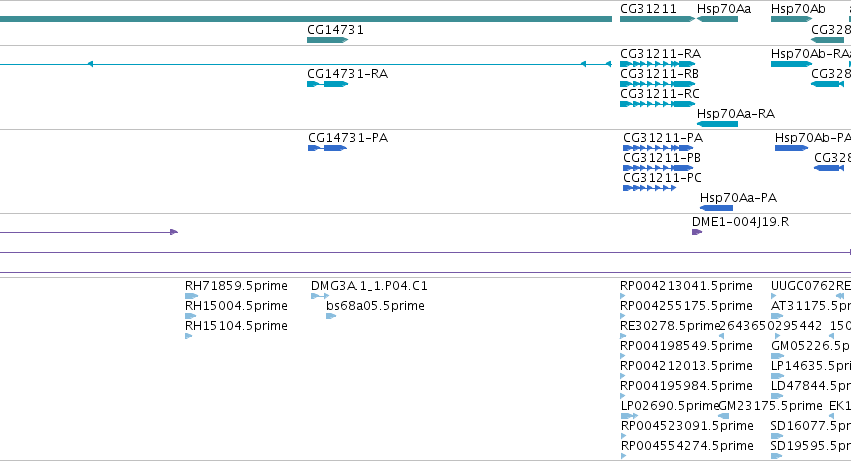Click the RH71859.5prime EST label

pyautogui.click(x=236, y=286)
